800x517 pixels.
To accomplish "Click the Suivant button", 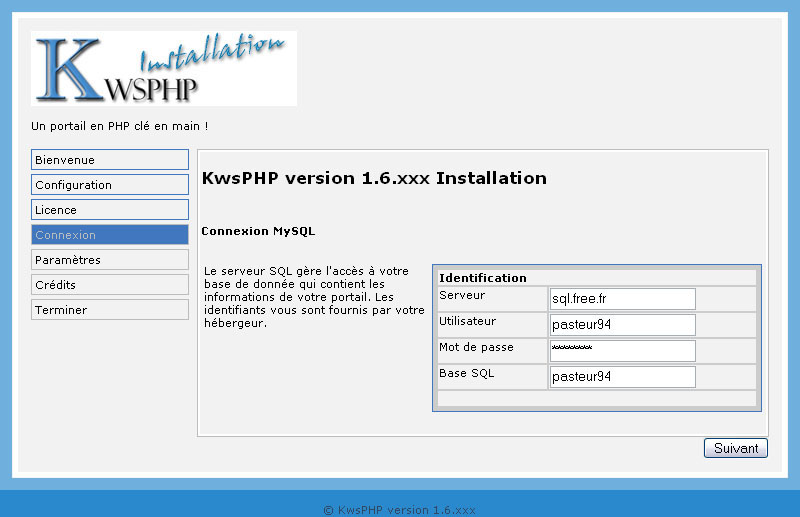I will (736, 448).
